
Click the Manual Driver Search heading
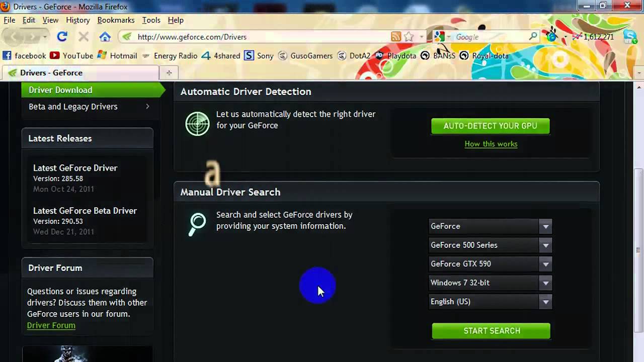230,192
